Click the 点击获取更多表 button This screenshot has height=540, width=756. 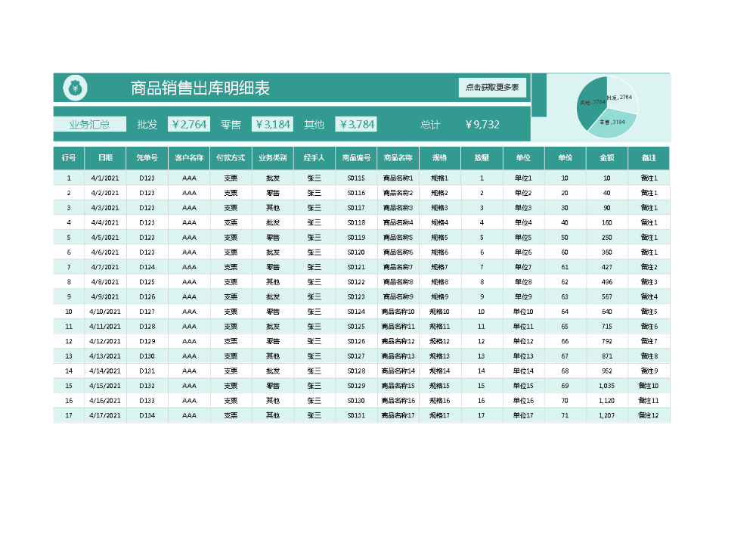click(492, 87)
